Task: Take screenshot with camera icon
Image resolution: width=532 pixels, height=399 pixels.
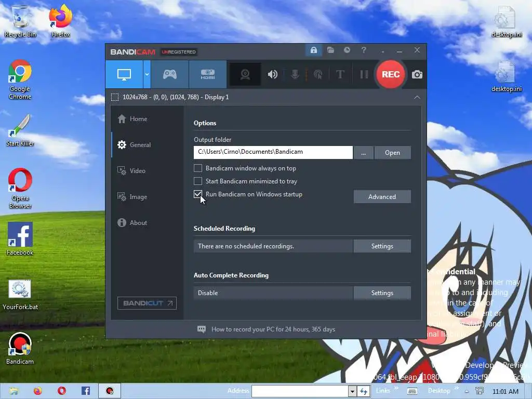Action: (417, 74)
